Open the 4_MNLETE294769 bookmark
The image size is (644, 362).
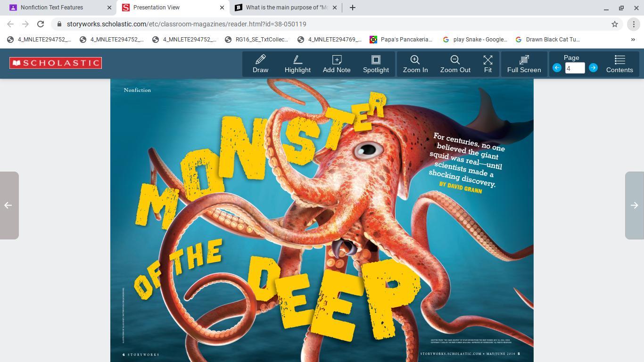click(x=330, y=40)
